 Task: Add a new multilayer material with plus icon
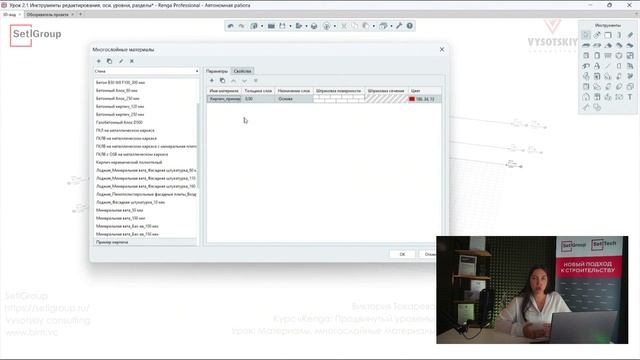point(98,61)
